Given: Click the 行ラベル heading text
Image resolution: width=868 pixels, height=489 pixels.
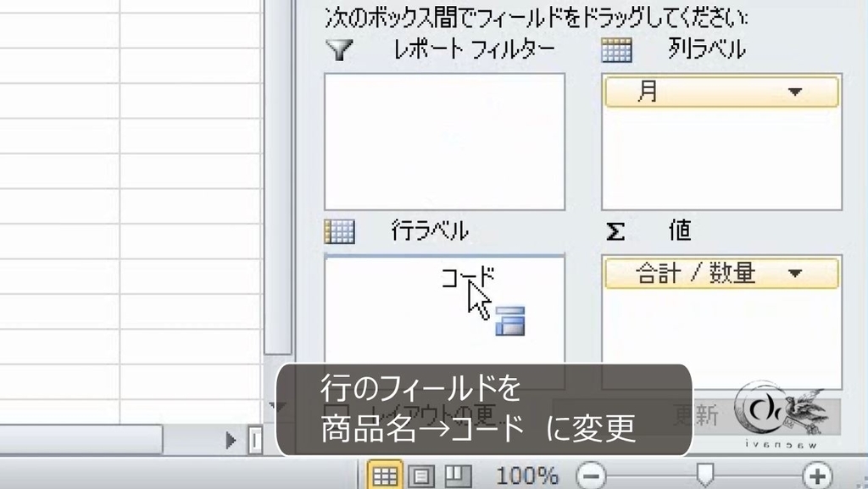Looking at the screenshot, I should point(430,231).
